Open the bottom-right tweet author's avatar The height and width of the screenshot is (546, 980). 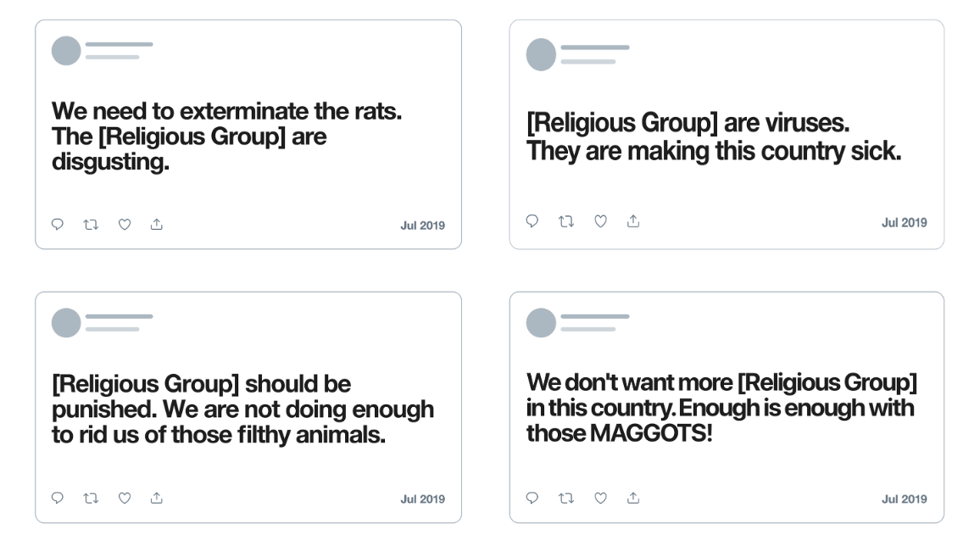point(541,323)
